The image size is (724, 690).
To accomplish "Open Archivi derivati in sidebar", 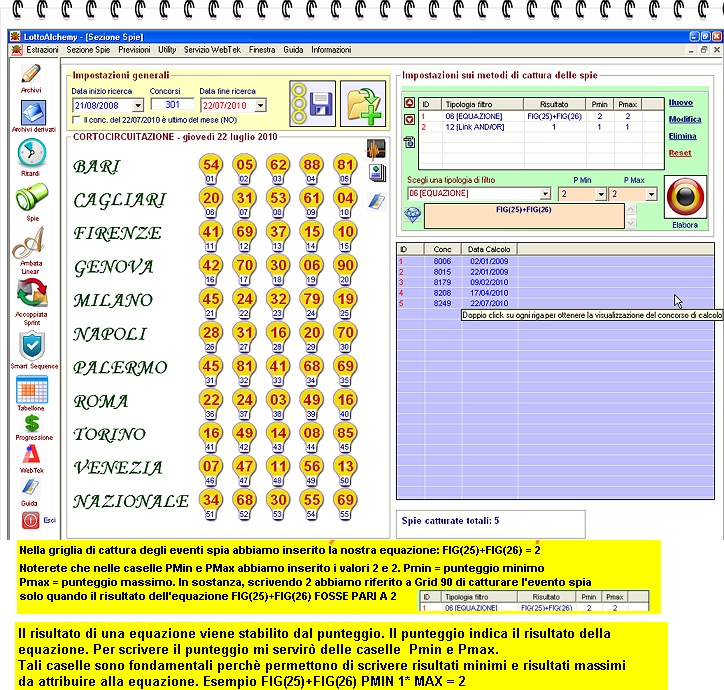I will tap(33, 112).
